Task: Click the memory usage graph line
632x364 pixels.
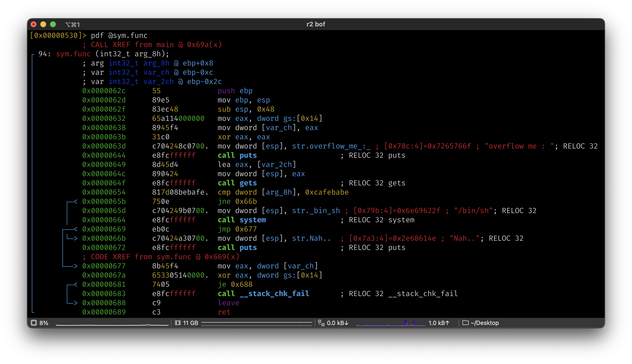Action: click(x=257, y=323)
